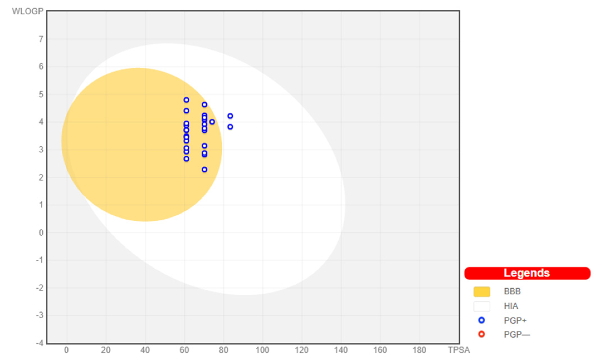Click the BBB legend label text
The width and height of the screenshot is (597, 364).
click(512, 291)
